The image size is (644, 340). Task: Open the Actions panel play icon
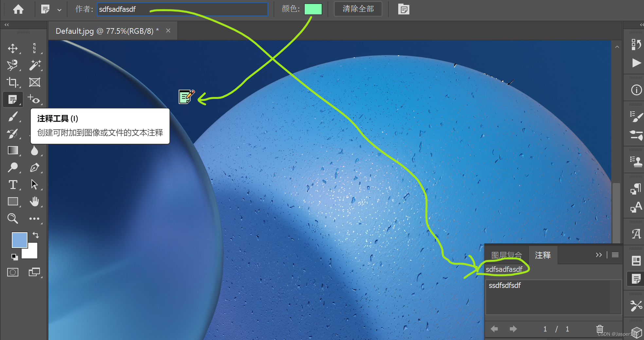pyautogui.click(x=636, y=63)
